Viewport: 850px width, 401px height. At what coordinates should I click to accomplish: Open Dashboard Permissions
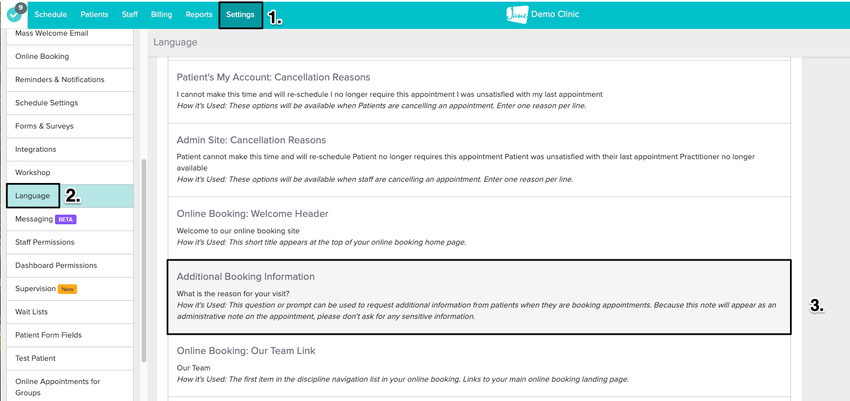coord(70,266)
